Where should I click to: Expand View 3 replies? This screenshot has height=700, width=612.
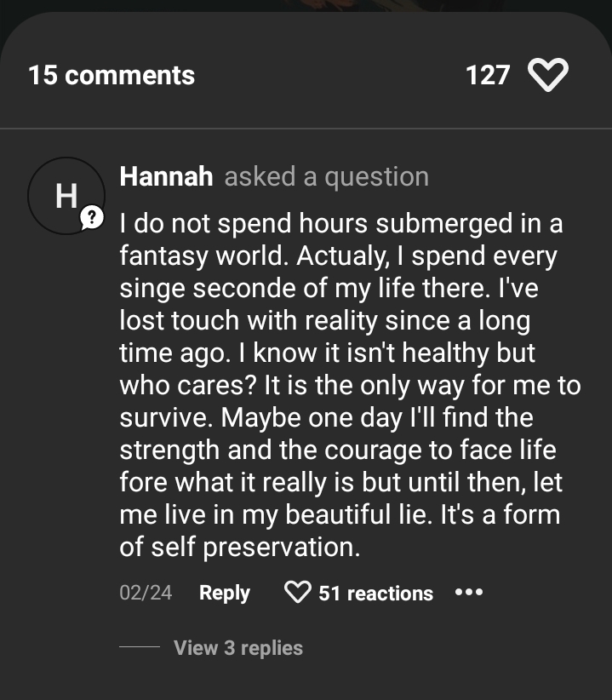click(237, 648)
